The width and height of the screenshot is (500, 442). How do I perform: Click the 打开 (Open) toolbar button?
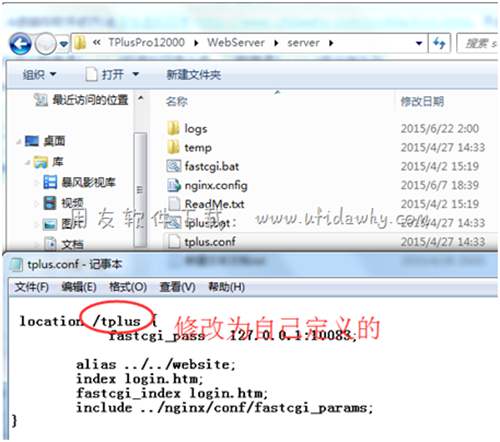point(112,74)
